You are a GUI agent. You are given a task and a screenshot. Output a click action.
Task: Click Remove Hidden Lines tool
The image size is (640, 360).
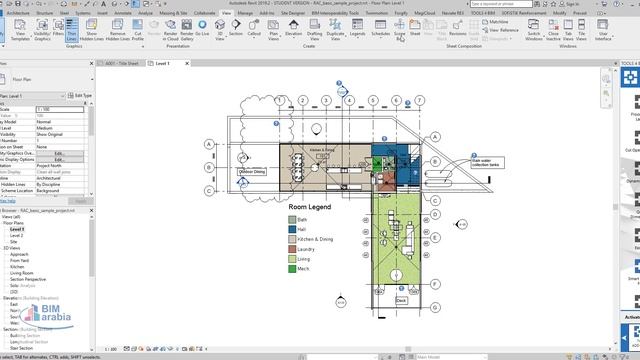tap(118, 30)
